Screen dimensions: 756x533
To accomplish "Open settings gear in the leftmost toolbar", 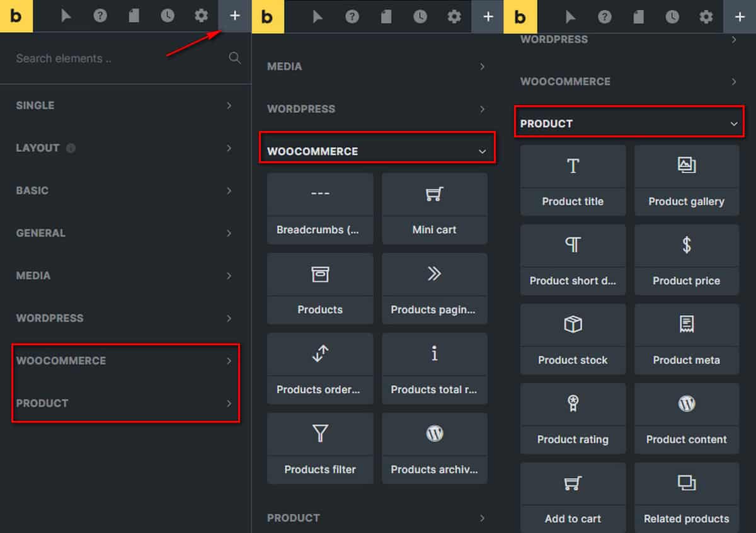I will pyautogui.click(x=201, y=16).
